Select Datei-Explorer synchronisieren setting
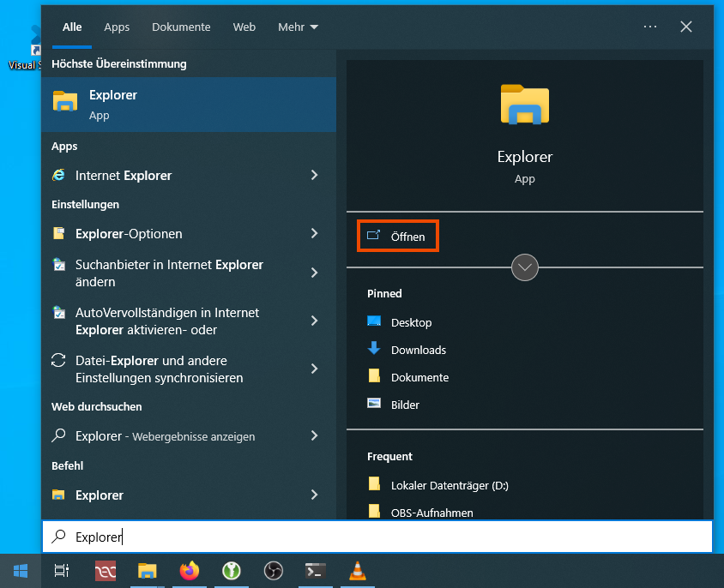724x588 pixels. pyautogui.click(x=189, y=369)
